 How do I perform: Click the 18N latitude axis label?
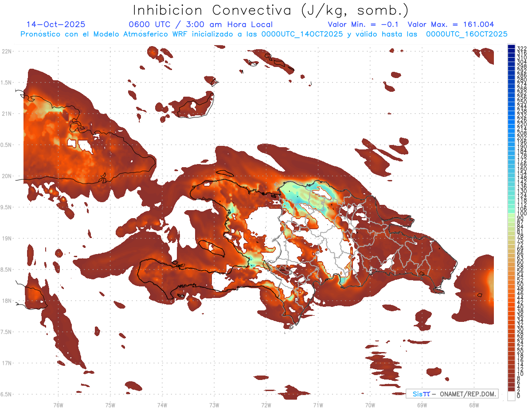tap(6, 301)
